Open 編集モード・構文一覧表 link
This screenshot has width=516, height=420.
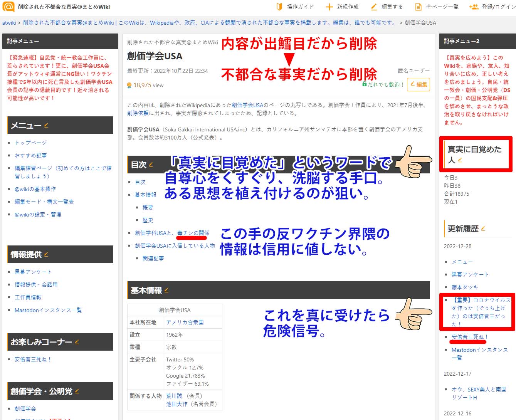44,202
